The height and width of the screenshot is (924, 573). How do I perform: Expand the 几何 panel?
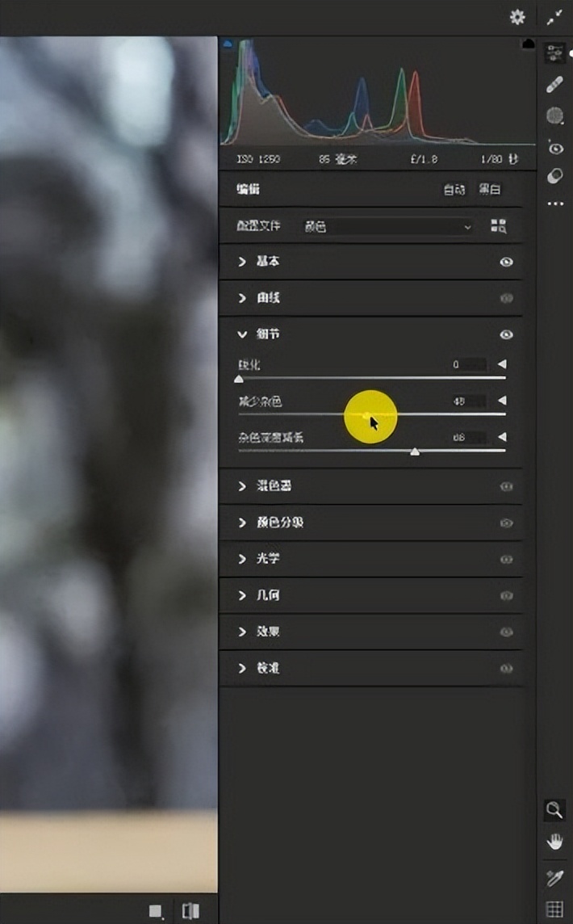pyautogui.click(x=242, y=595)
